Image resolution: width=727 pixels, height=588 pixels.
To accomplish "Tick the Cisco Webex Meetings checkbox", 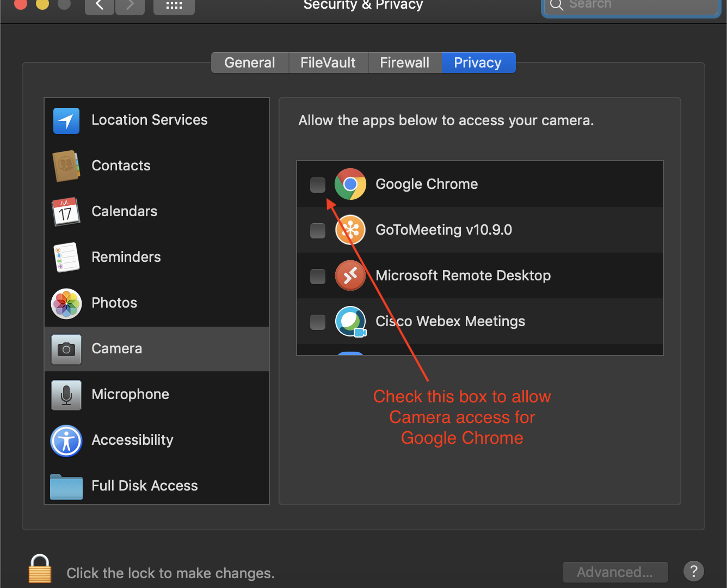I will [x=318, y=322].
